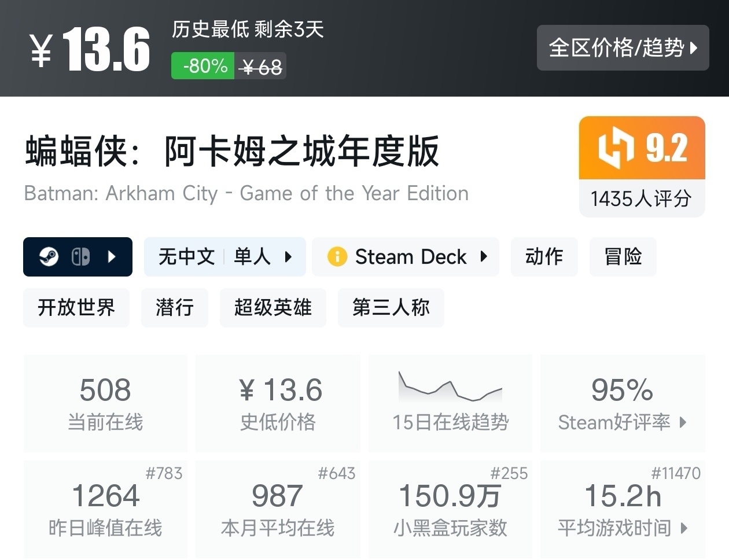Click the Xiaoheihe score logo icon
The width and height of the screenshot is (729, 560).
click(x=616, y=149)
